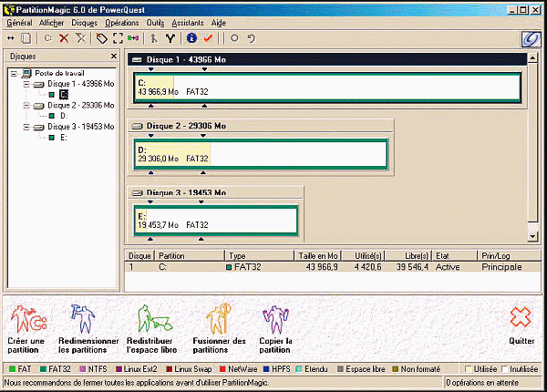Viewport: 547px width, 392px height.
Task: Close the Disques side panel
Action: coord(114,57)
